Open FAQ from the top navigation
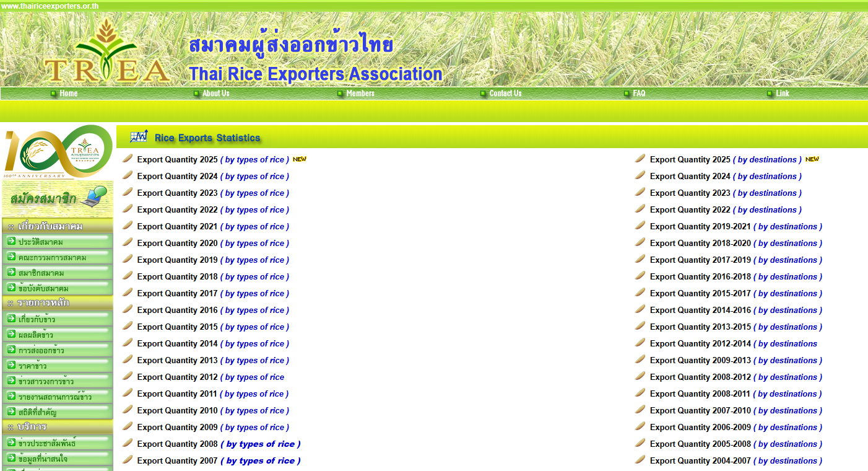This screenshot has height=471, width=868. (x=638, y=94)
